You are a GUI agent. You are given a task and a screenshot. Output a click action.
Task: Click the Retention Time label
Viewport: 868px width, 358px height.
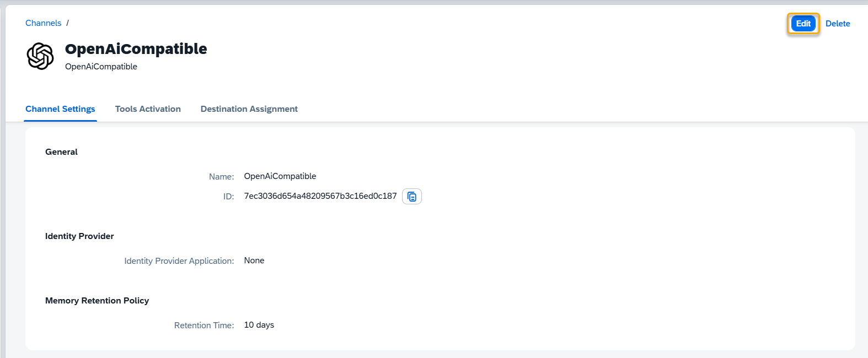click(x=204, y=326)
